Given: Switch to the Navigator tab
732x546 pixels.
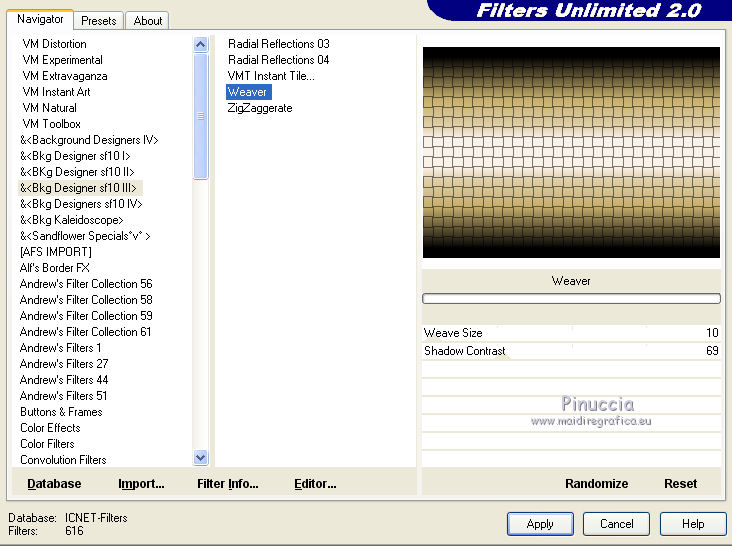Looking at the screenshot, I should pos(40,20).
